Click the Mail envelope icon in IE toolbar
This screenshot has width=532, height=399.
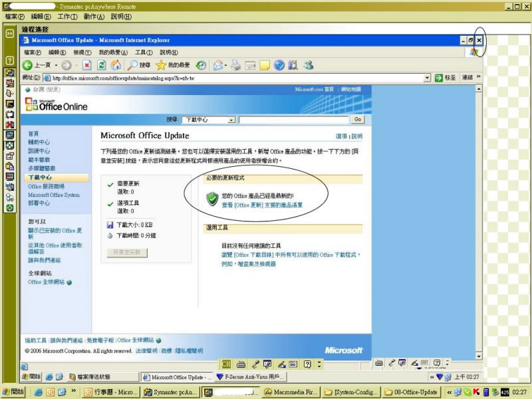tap(218, 65)
